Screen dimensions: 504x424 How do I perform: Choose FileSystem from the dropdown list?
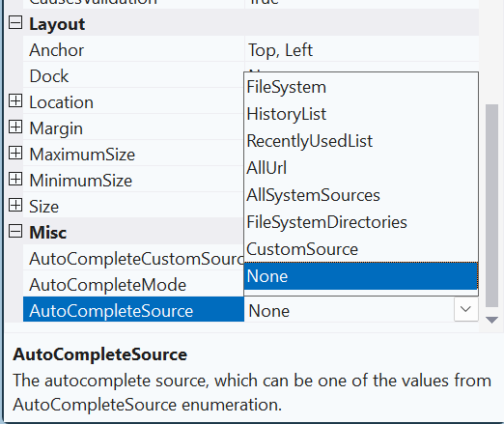coord(361,87)
